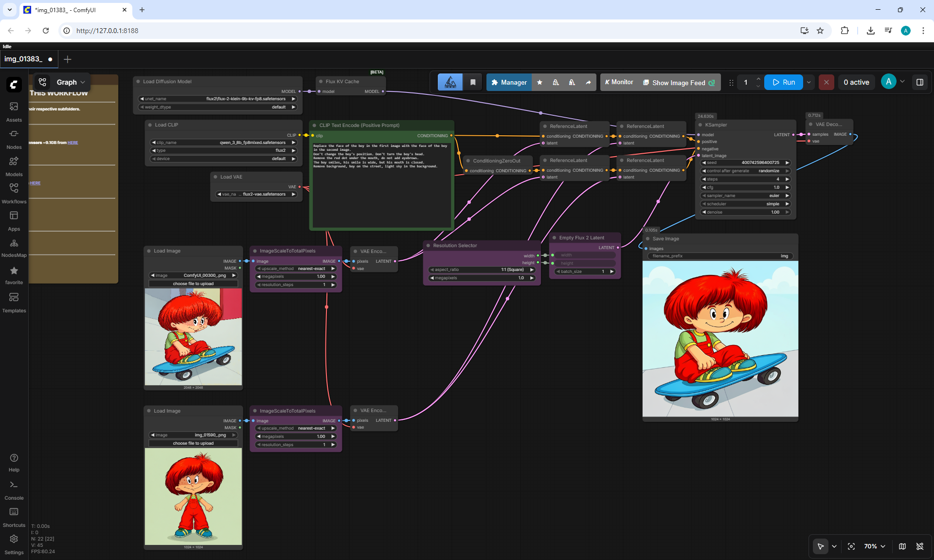The height and width of the screenshot is (560, 934).
Task: Open the Assets sidebar panel
Action: pyautogui.click(x=14, y=112)
